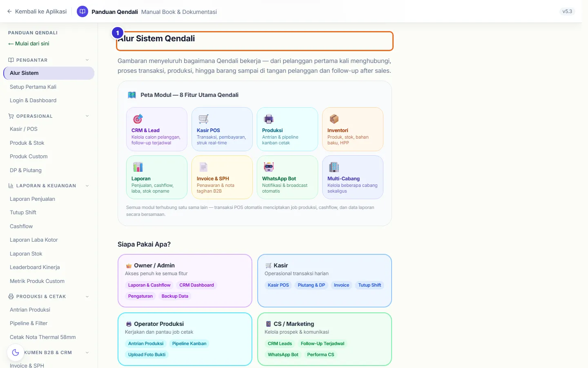Open DP & Piutang sidebar item
The image size is (588, 368).
(x=49, y=170)
